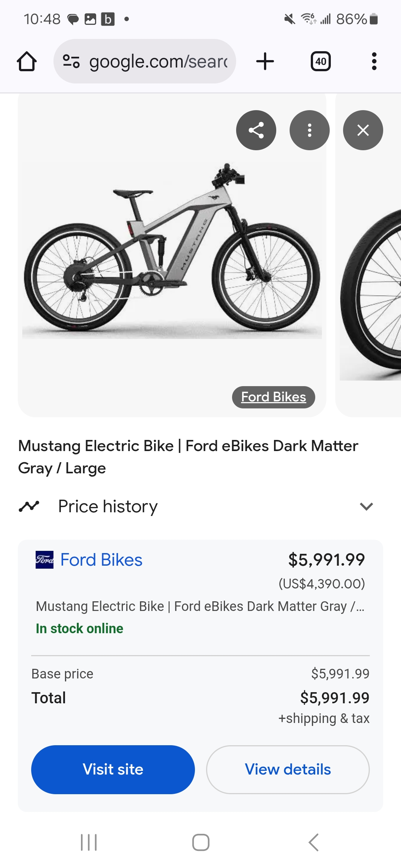Image resolution: width=401 pixels, height=868 pixels.
Task: Tap the browser home icon
Action: click(x=27, y=62)
